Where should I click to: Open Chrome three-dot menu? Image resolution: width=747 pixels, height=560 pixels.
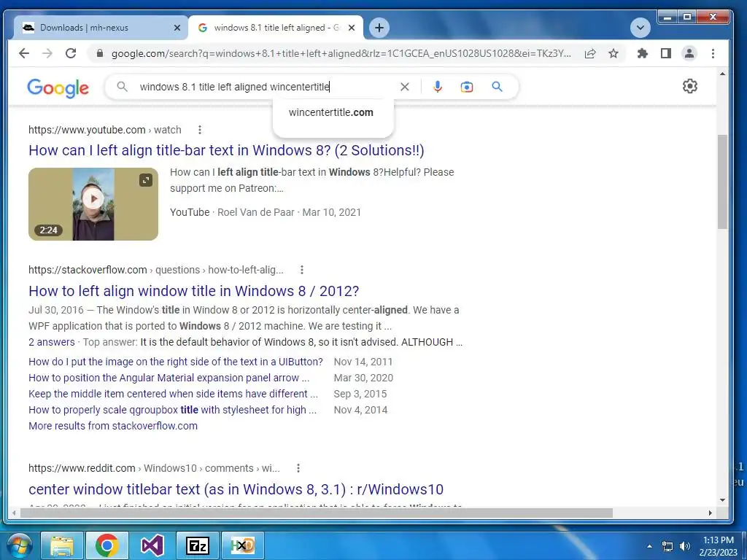click(713, 53)
